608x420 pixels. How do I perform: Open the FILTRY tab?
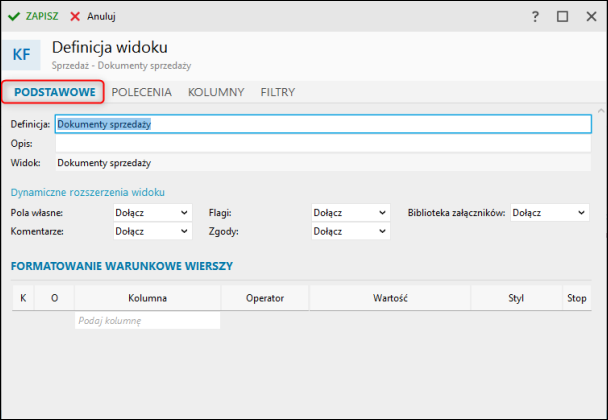278,92
